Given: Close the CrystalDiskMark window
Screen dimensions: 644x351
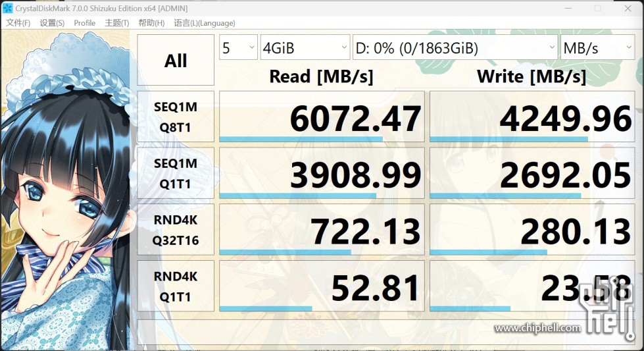Looking at the screenshot, I should click(x=628, y=8).
